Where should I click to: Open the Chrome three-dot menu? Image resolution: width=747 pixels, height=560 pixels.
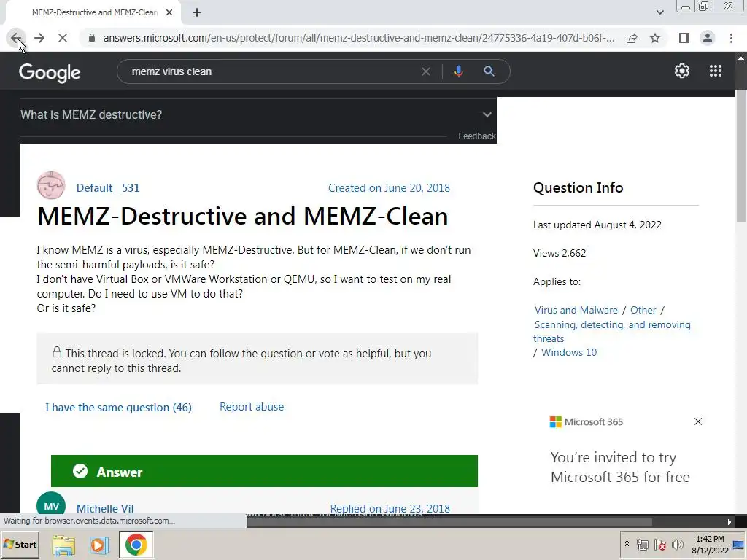(731, 38)
